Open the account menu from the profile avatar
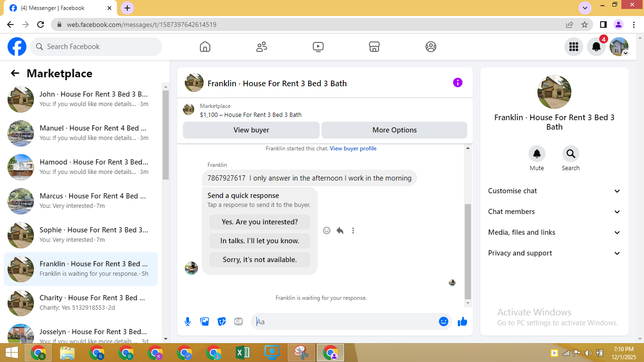 [619, 47]
